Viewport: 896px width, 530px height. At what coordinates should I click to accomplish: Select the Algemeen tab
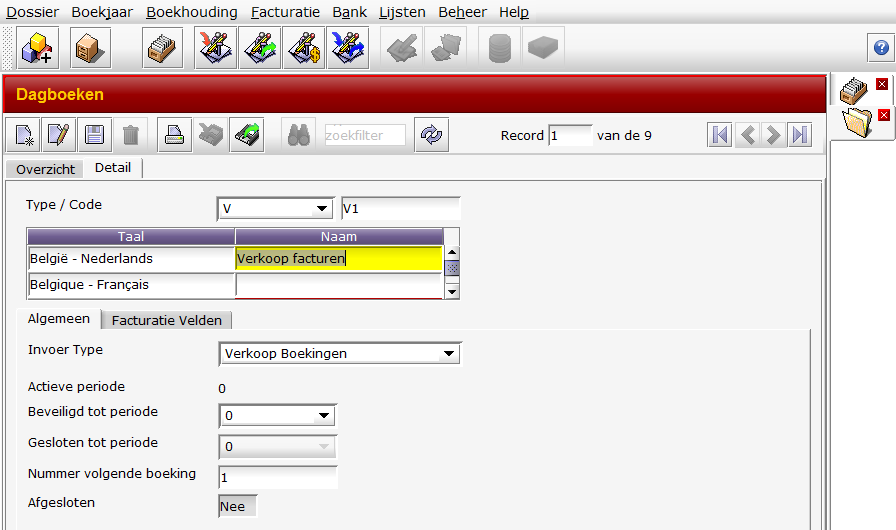(x=59, y=319)
